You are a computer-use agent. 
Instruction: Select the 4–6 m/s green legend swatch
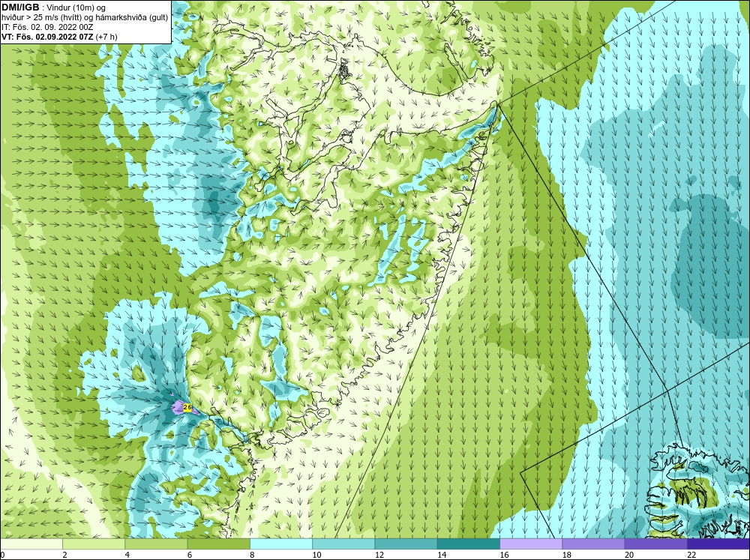pyautogui.click(x=156, y=544)
